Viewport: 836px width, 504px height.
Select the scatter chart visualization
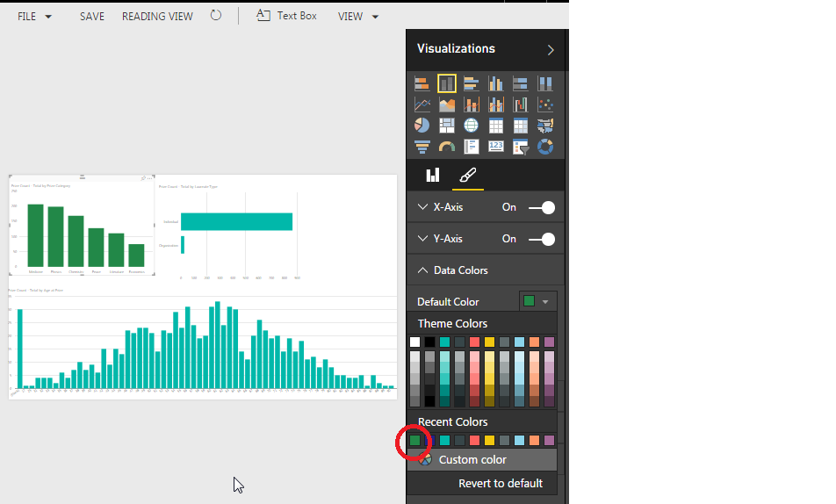(x=544, y=104)
